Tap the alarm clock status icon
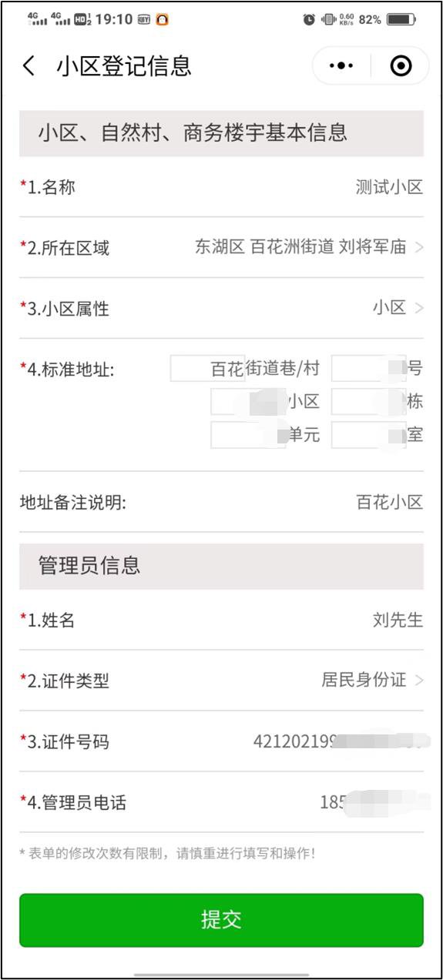The width and height of the screenshot is (443, 980). (x=309, y=19)
